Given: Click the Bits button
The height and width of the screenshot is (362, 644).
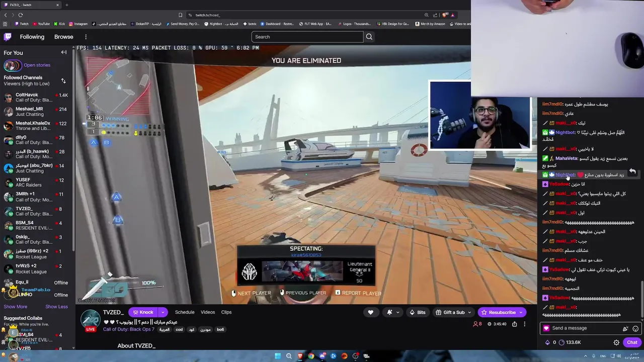Looking at the screenshot, I should pos(418,312).
